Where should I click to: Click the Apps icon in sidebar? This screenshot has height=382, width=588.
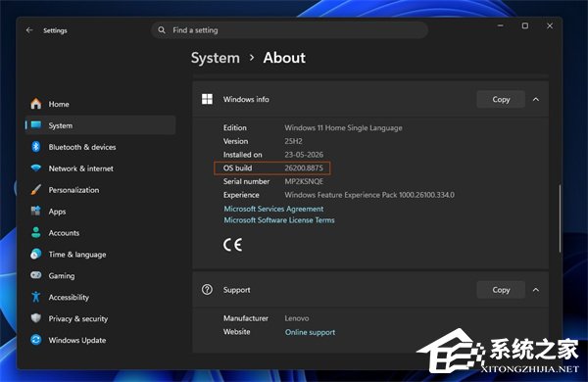(x=36, y=211)
